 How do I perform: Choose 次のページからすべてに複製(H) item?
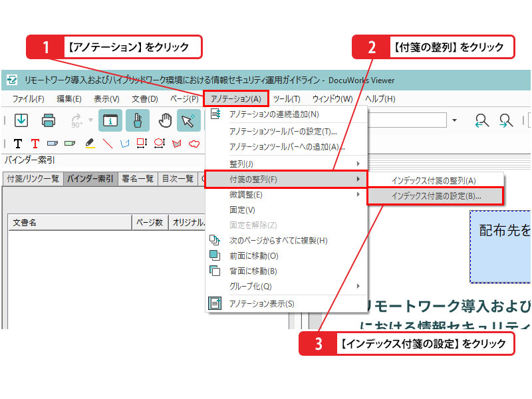click(287, 240)
